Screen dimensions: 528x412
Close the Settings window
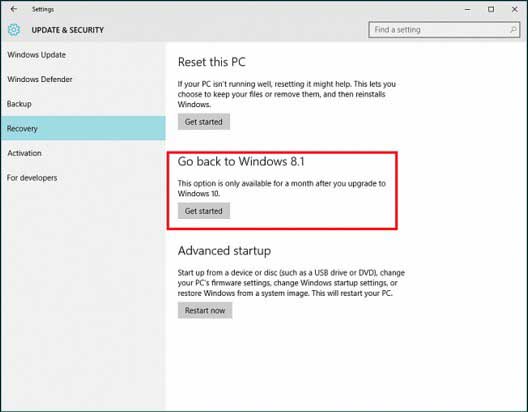[x=515, y=9]
